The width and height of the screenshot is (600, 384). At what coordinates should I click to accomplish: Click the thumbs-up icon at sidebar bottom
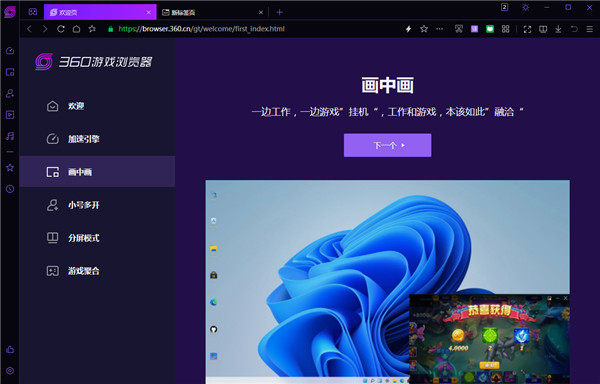[x=10, y=350]
